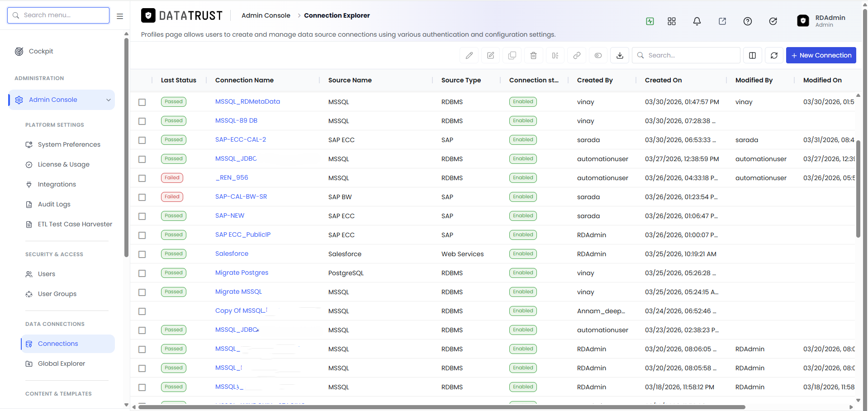The width and height of the screenshot is (868, 411).
Task: Check the SAP-NEW row checkbox
Action: [x=142, y=216]
